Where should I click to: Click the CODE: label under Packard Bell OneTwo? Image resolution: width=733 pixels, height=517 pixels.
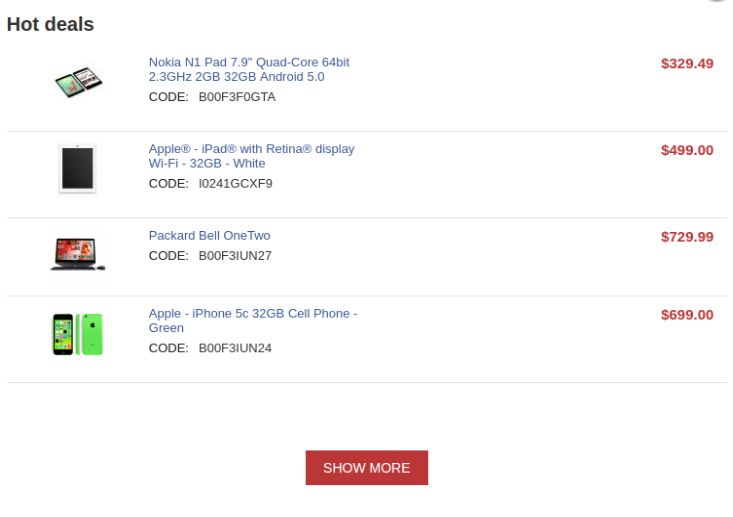pyautogui.click(x=168, y=256)
